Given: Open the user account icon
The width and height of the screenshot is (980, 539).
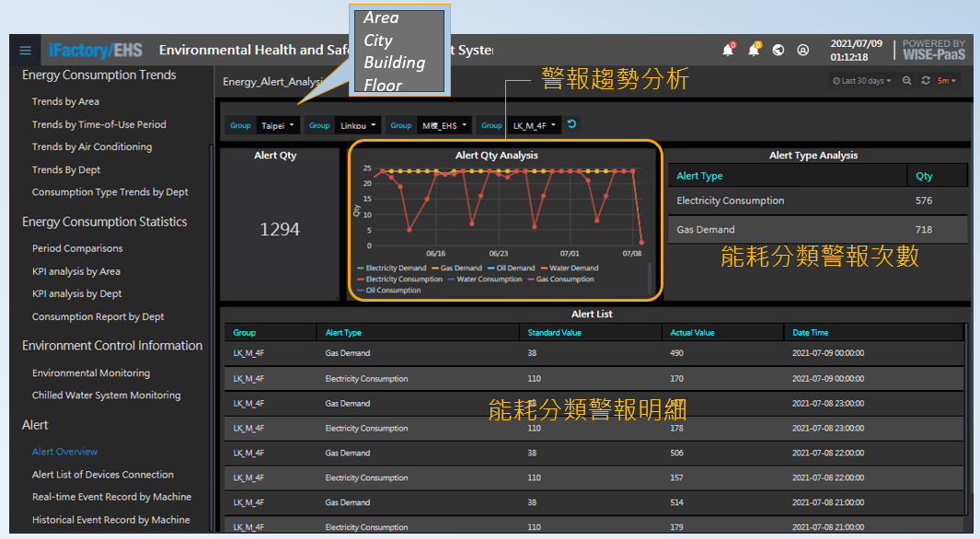Looking at the screenshot, I should pos(803,50).
